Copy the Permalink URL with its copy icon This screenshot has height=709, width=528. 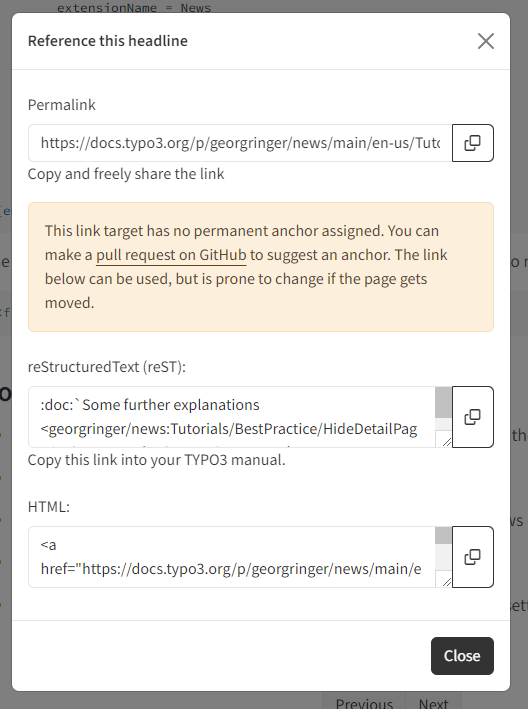coord(473,143)
